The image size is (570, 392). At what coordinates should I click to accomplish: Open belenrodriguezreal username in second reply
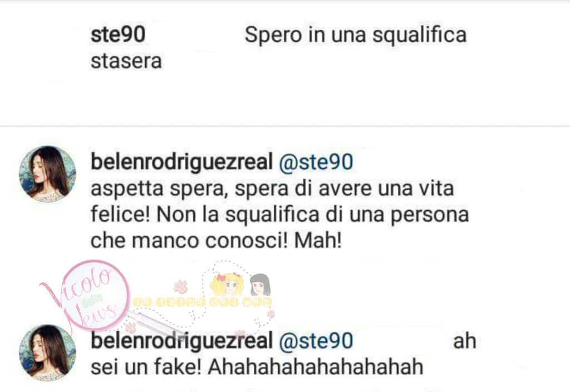tap(181, 341)
